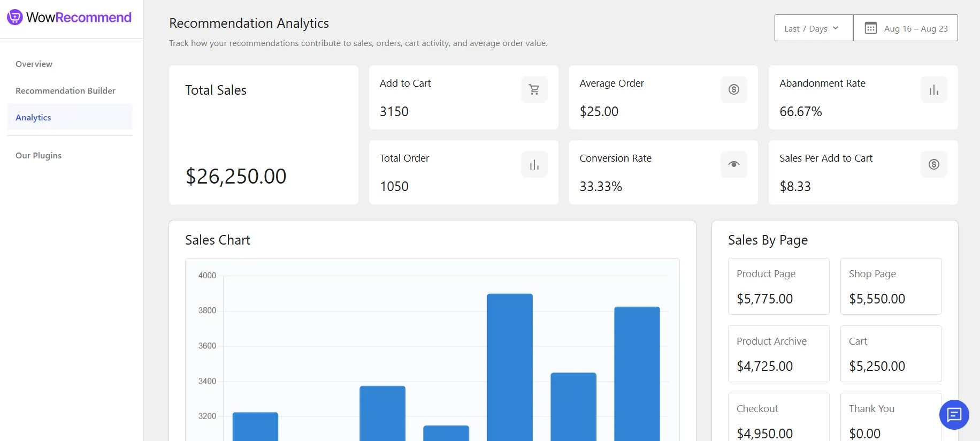Click the Conversion Rate value 33.33%
This screenshot has width=980, height=441.
[x=601, y=186]
